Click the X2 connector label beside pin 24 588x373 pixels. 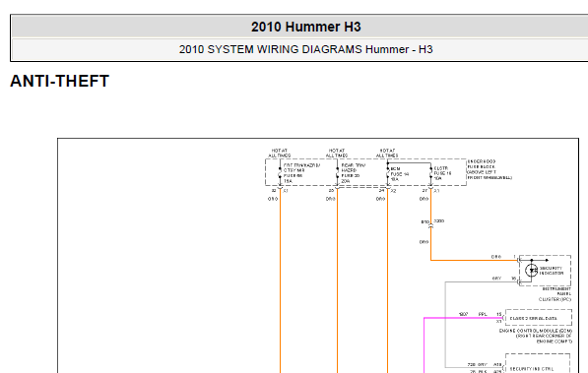pos(393,191)
